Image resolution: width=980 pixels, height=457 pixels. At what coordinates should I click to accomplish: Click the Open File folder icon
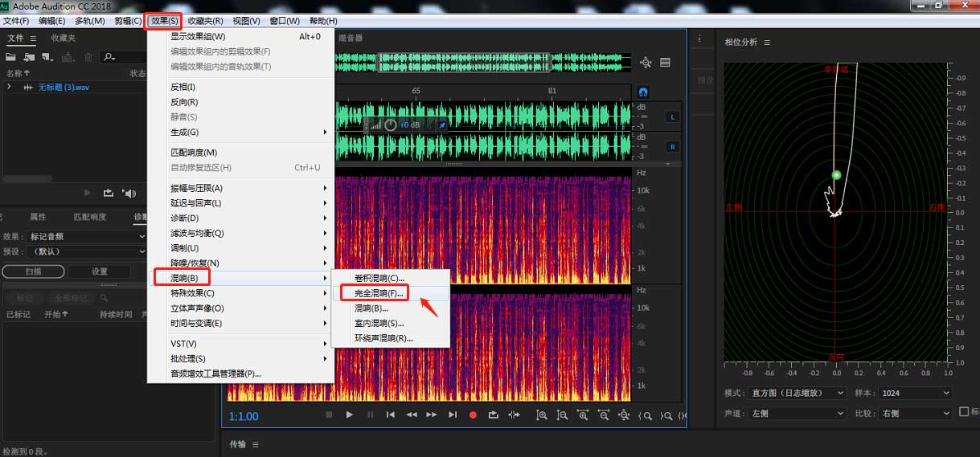tap(11, 57)
